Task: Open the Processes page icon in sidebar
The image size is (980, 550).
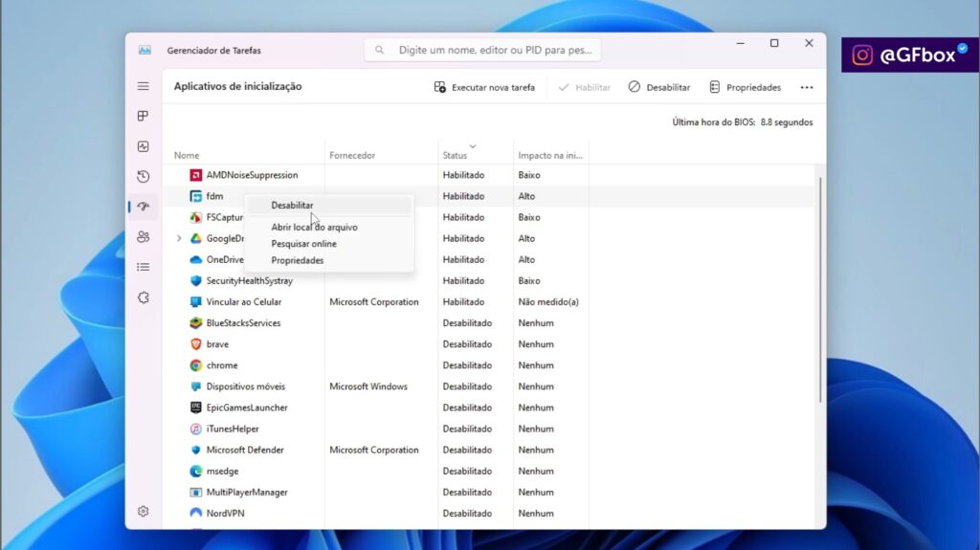Action: (x=144, y=117)
